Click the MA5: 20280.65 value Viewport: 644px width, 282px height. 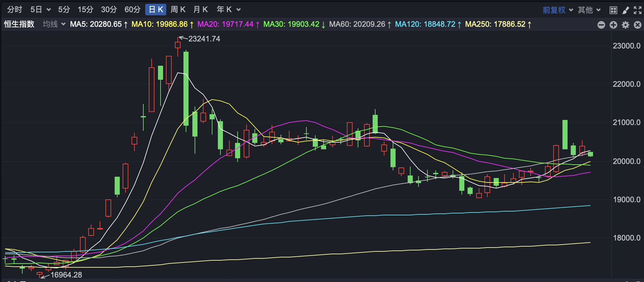99,24
